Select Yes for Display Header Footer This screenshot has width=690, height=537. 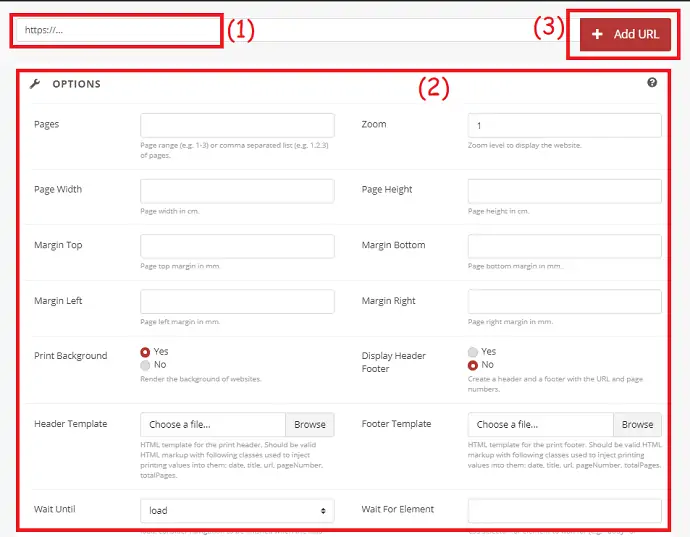point(473,352)
